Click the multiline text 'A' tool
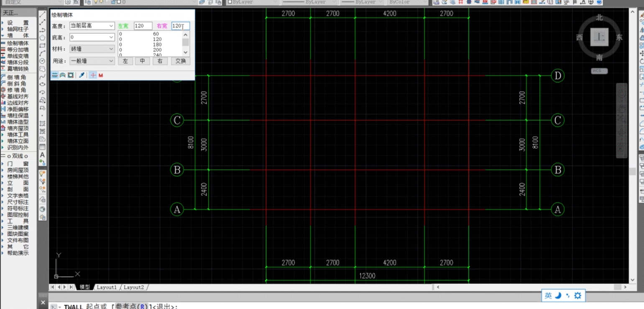Viewport: 644px width, 309px height. [x=43, y=155]
